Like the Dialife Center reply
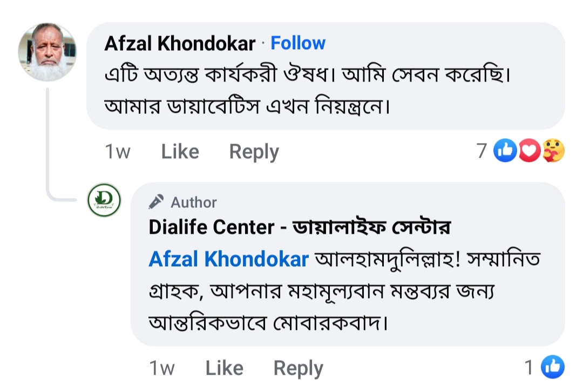The image size is (583, 392). pyautogui.click(x=224, y=368)
